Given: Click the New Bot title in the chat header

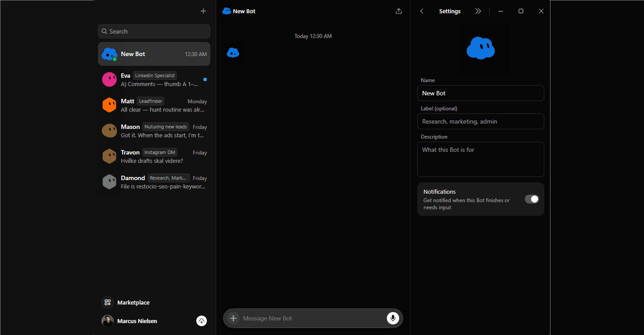Looking at the screenshot, I should click(x=244, y=11).
